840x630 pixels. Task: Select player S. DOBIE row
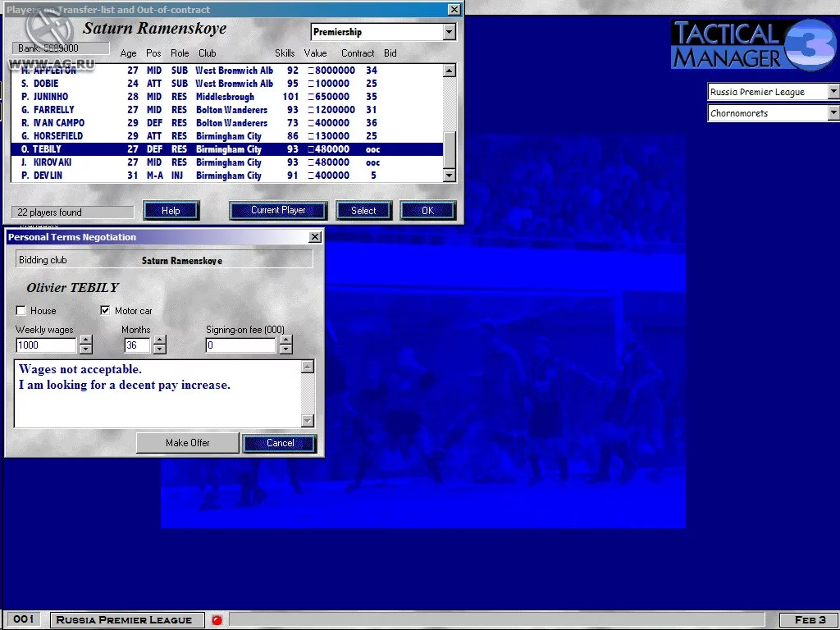tap(226, 84)
